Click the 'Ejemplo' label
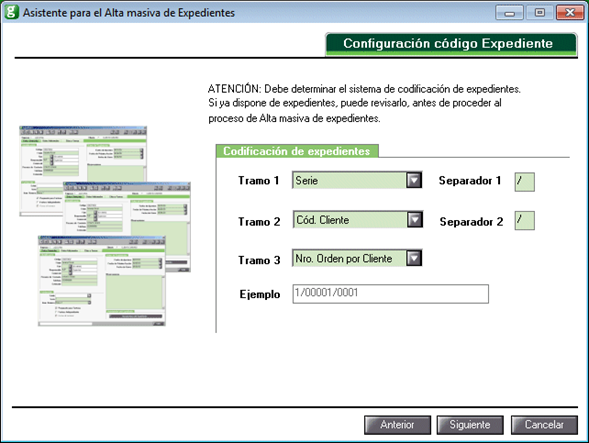The height and width of the screenshot is (443, 589). (260, 294)
